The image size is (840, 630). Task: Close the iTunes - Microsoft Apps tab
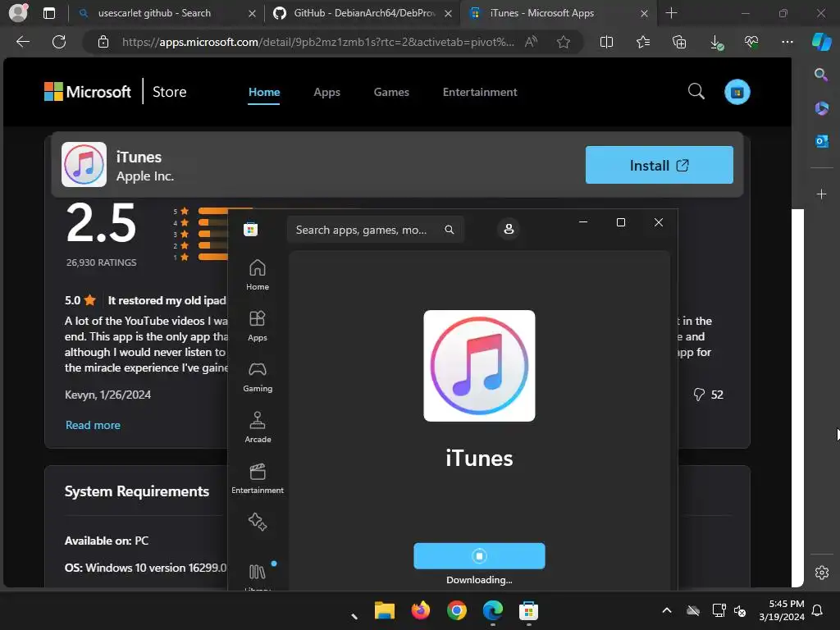645,13
